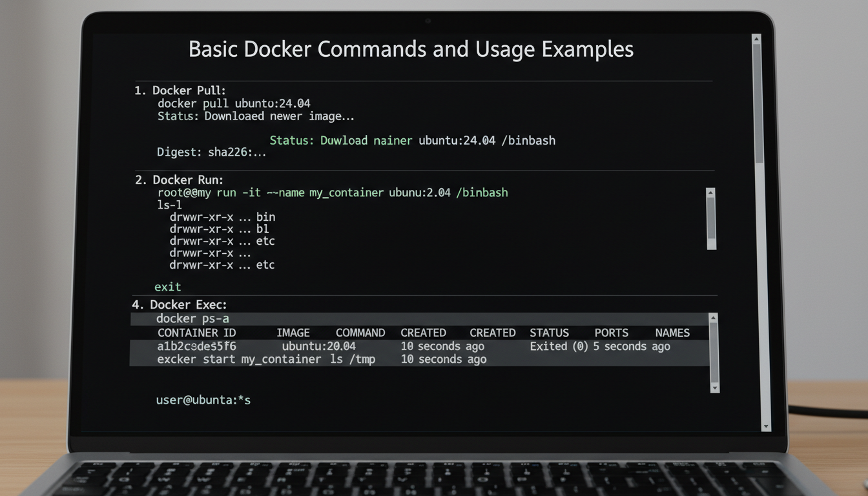Click the 'docker ps-a' command row
Screen dimensions: 868x496
coord(420,319)
